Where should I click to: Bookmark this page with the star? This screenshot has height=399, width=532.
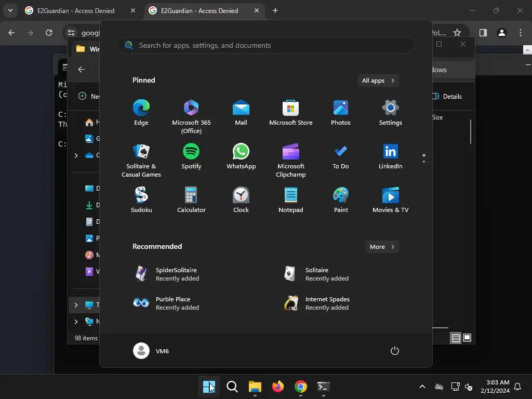(x=457, y=33)
